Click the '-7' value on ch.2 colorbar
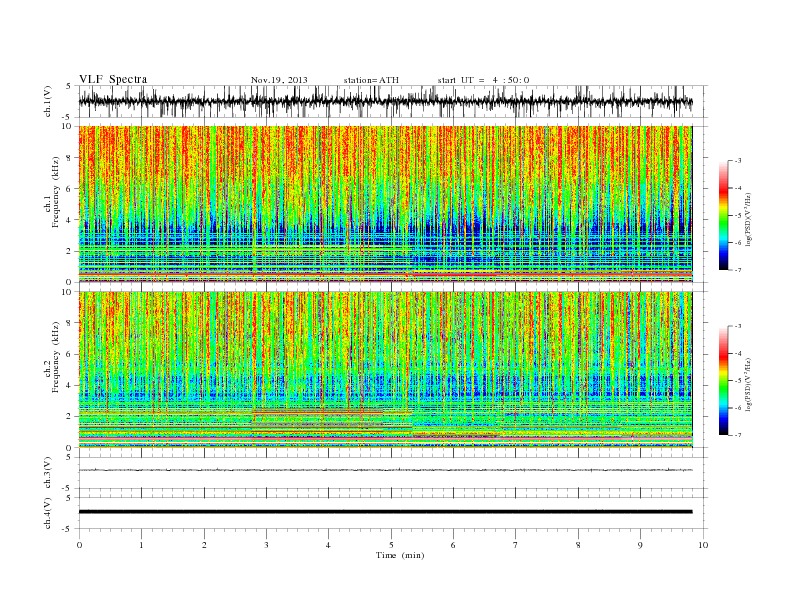The height and width of the screenshot is (612, 792). point(738,435)
